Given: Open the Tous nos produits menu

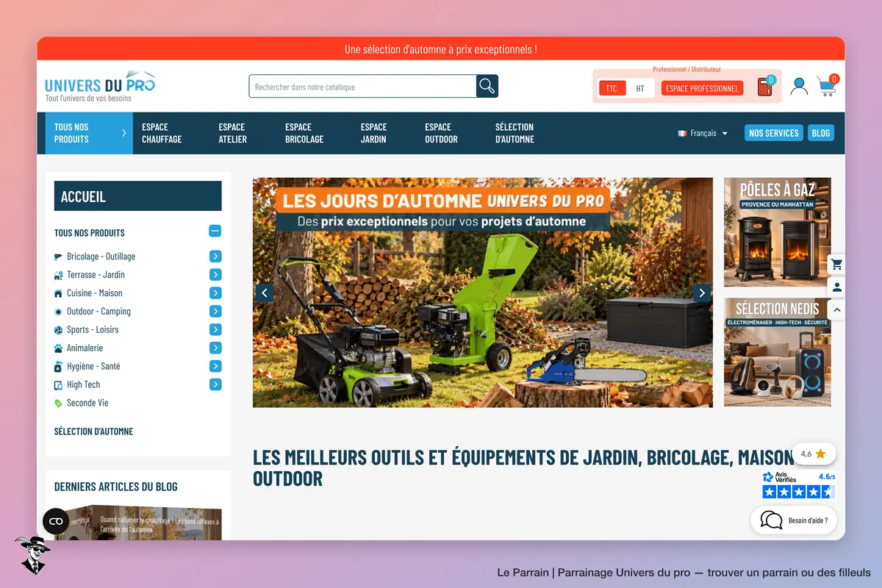Looking at the screenshot, I should point(89,133).
